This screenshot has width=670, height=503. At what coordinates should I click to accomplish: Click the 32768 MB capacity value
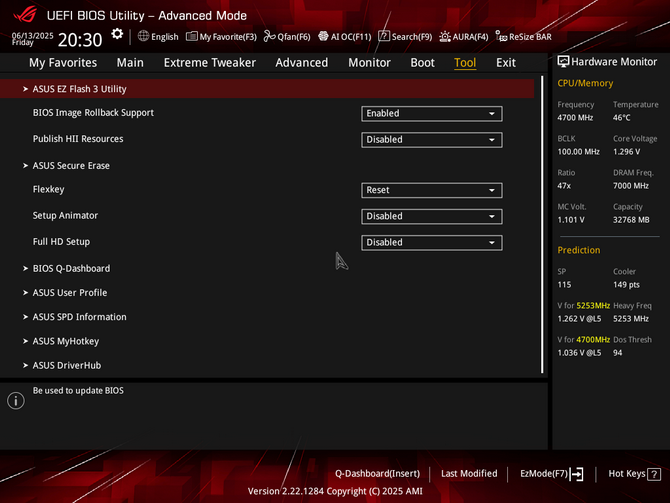point(631,220)
